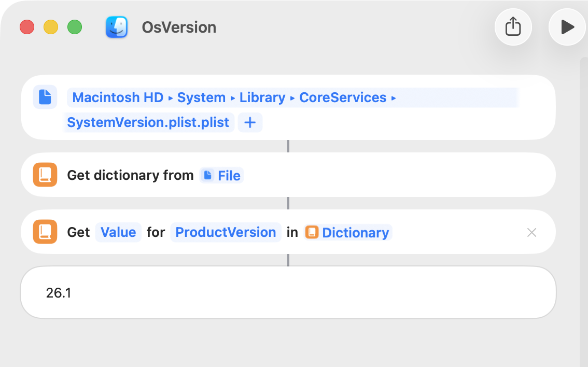Run the OsVersion shortcut with play button

tap(567, 27)
